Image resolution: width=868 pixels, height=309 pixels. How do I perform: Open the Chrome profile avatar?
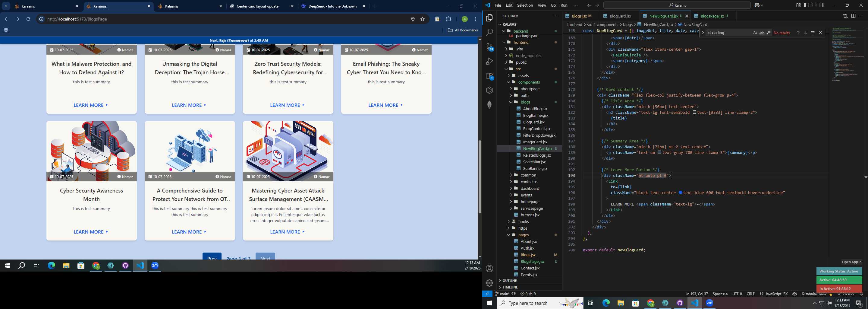[x=464, y=19]
